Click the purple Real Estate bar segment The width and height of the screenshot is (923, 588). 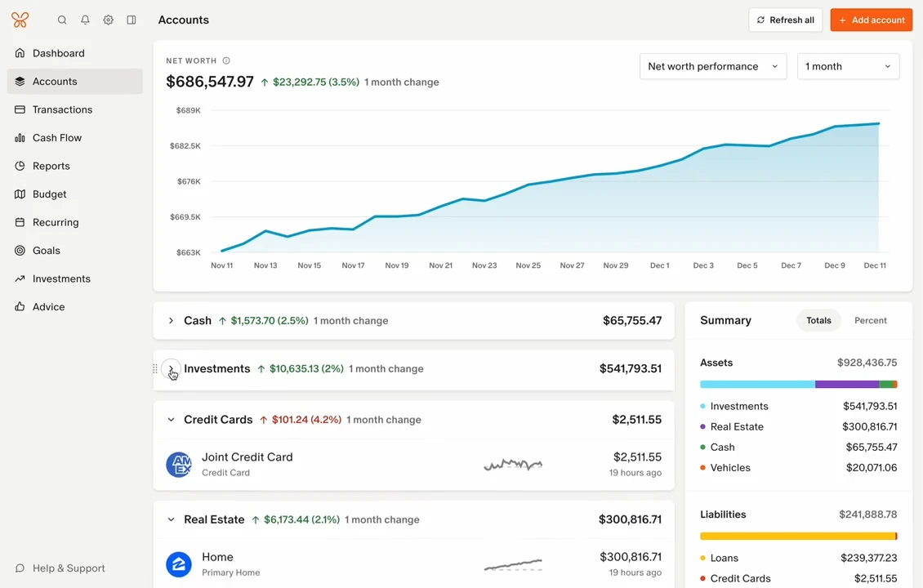point(846,385)
